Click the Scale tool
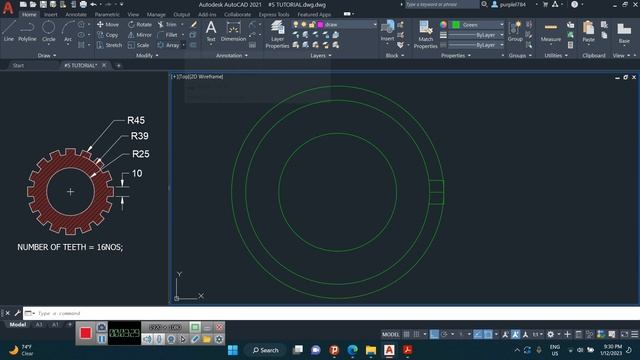 pos(138,45)
